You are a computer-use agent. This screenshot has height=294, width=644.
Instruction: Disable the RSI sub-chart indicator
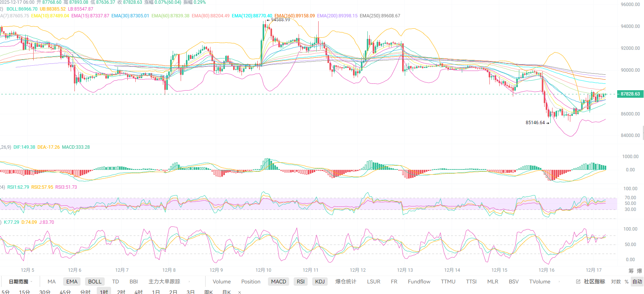click(x=300, y=282)
